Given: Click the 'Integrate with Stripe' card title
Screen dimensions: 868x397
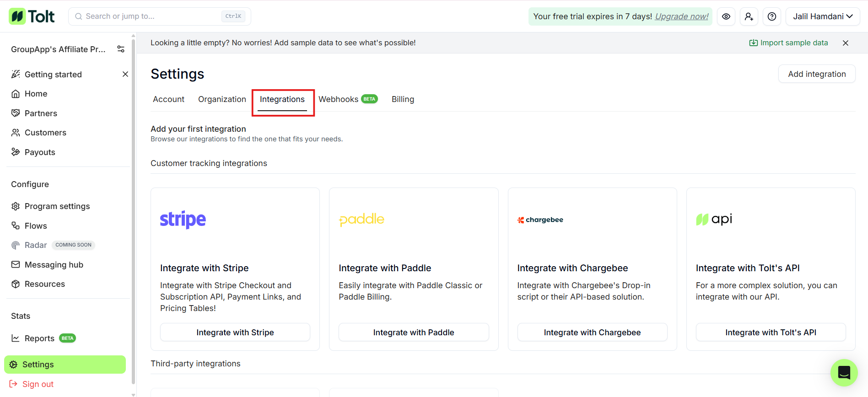Looking at the screenshot, I should click(x=205, y=268).
